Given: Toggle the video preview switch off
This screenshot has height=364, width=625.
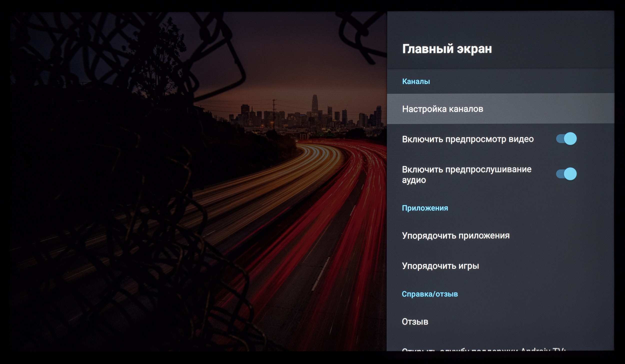Looking at the screenshot, I should [x=566, y=139].
